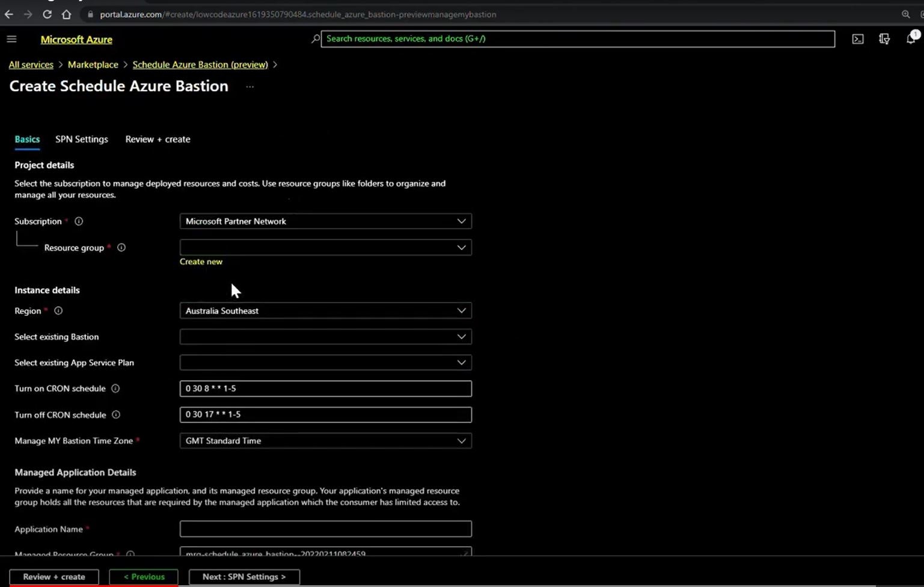The image size is (924, 587).
Task: Click Create new resource group link
Action: [201, 262]
